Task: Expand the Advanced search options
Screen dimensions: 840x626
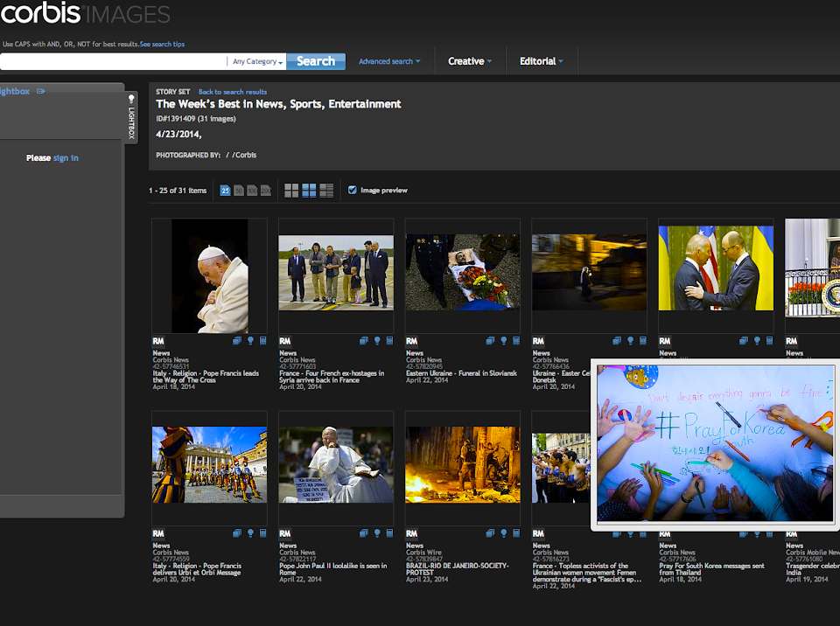Action: pos(389,61)
